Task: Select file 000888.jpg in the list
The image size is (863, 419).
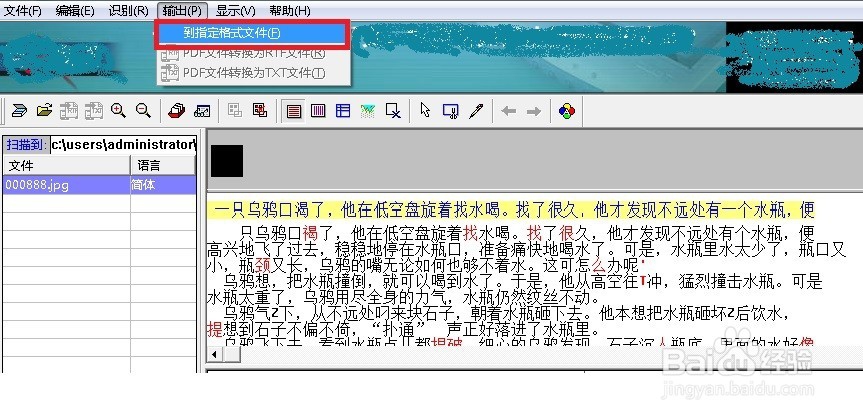Action: pyautogui.click(x=67, y=185)
